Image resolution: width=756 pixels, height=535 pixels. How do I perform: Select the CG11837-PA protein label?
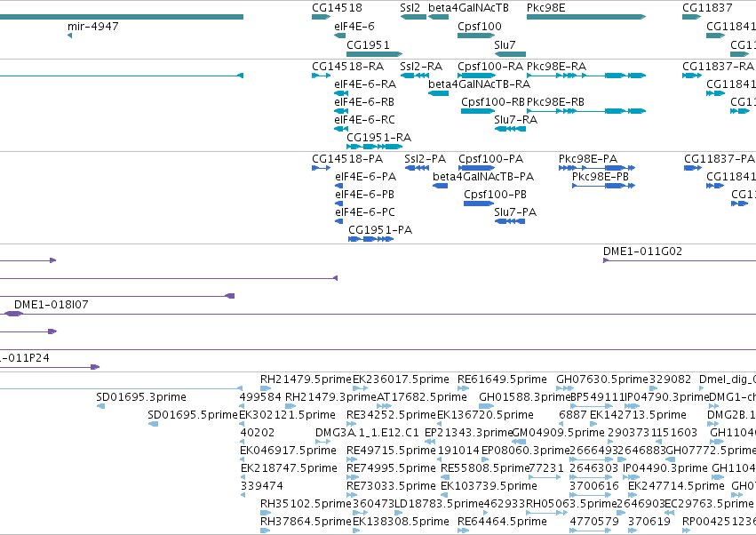coord(720,159)
